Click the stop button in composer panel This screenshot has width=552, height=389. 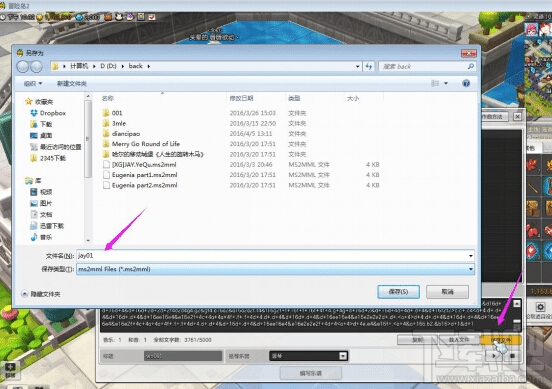click(x=512, y=356)
